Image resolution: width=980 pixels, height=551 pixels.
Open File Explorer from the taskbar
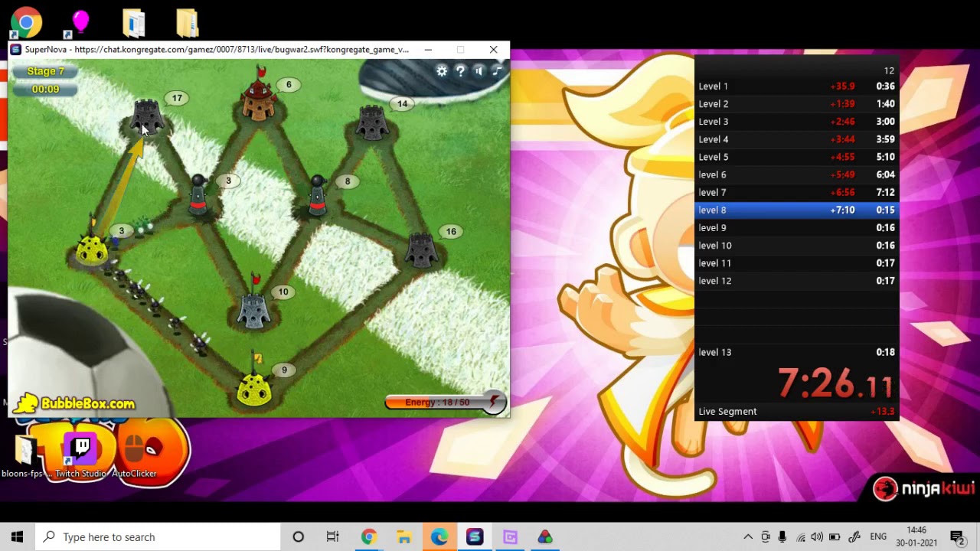tap(403, 537)
